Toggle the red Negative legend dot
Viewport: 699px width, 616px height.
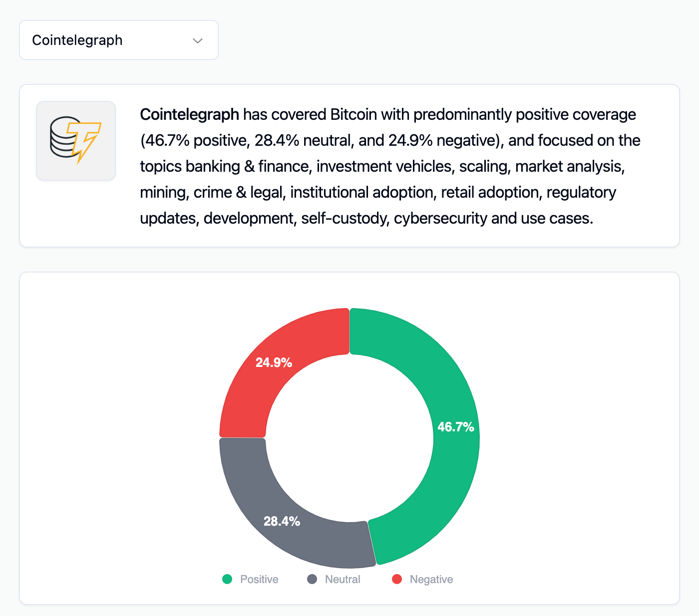point(397,579)
